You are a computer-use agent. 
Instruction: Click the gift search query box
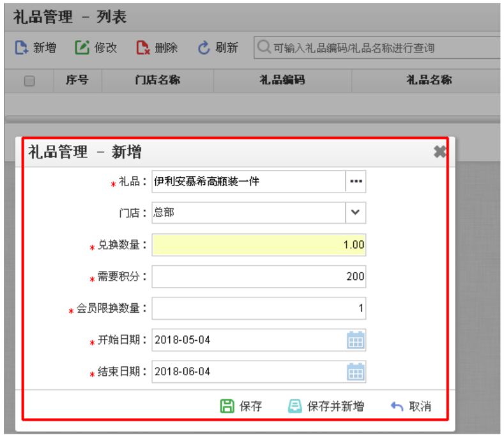(x=377, y=48)
